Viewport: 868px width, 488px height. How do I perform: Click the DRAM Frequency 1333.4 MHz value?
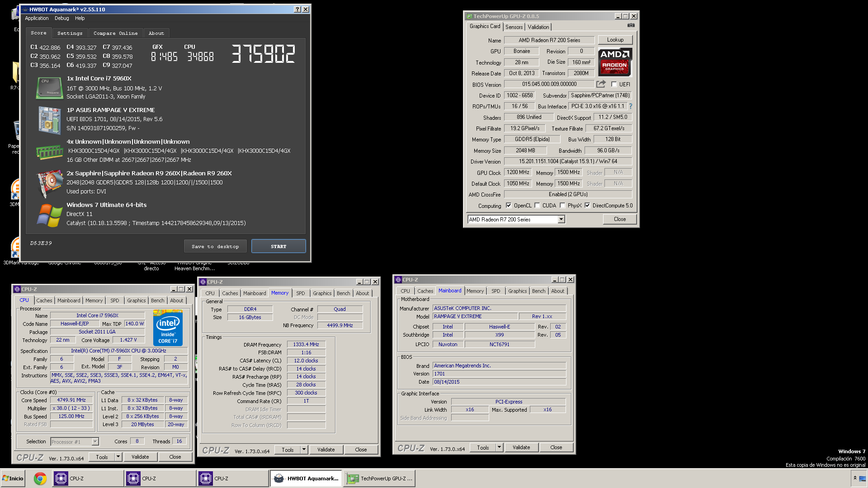pos(306,345)
